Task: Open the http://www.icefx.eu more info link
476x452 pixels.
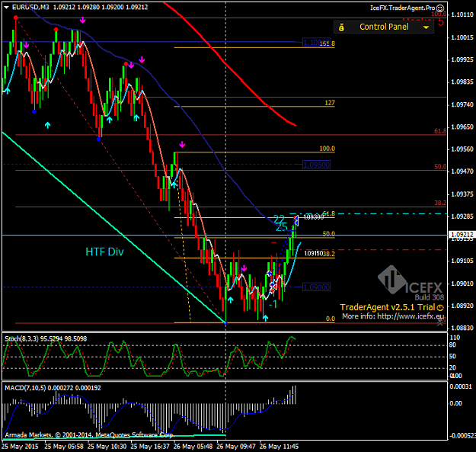Action: 411,316
